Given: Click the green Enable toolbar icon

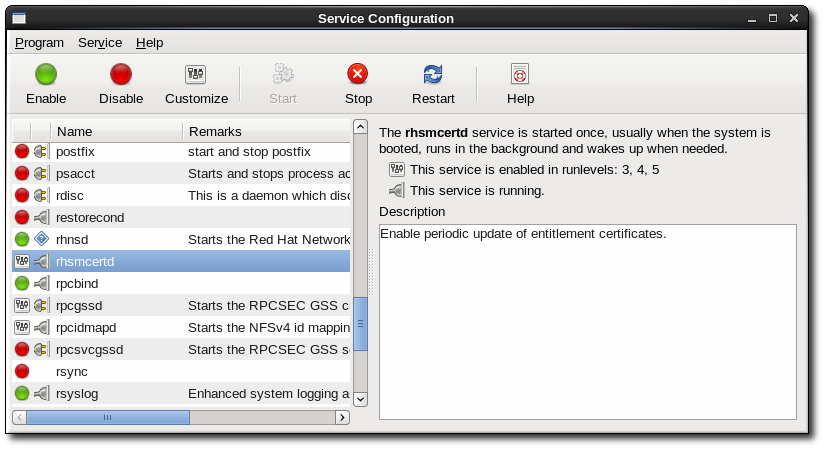Looking at the screenshot, I should pyautogui.click(x=46, y=75).
